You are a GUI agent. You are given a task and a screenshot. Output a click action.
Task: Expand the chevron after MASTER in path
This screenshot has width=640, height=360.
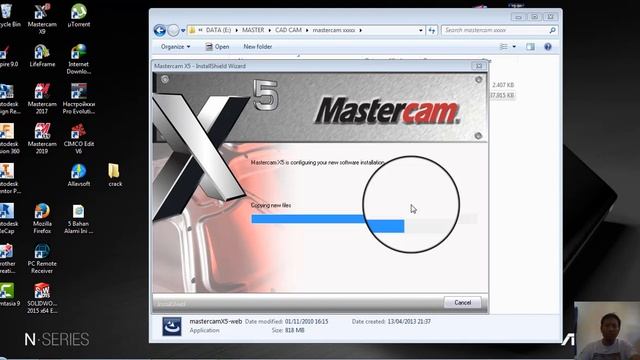[269, 30]
